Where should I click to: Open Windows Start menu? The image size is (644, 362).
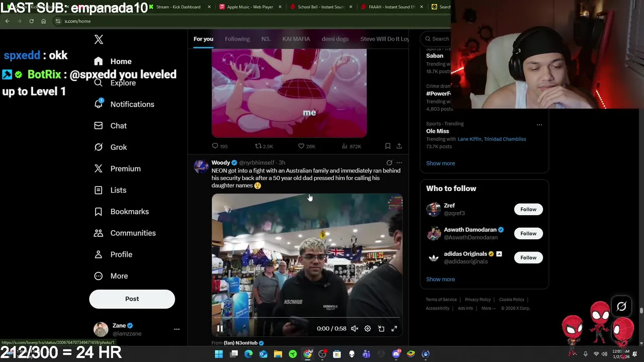coord(219,354)
